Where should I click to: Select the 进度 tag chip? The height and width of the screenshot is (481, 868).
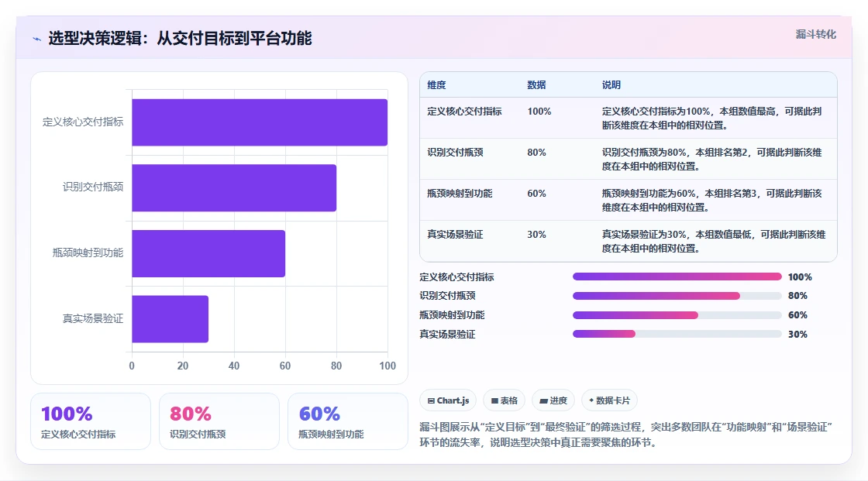(x=553, y=400)
